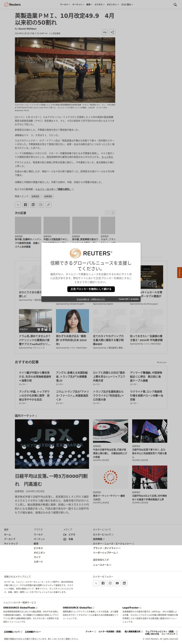The image size is (182, 644).
Task: Open sponsored 薬剤師の平均年収 ad photo
Action: (72, 321)
